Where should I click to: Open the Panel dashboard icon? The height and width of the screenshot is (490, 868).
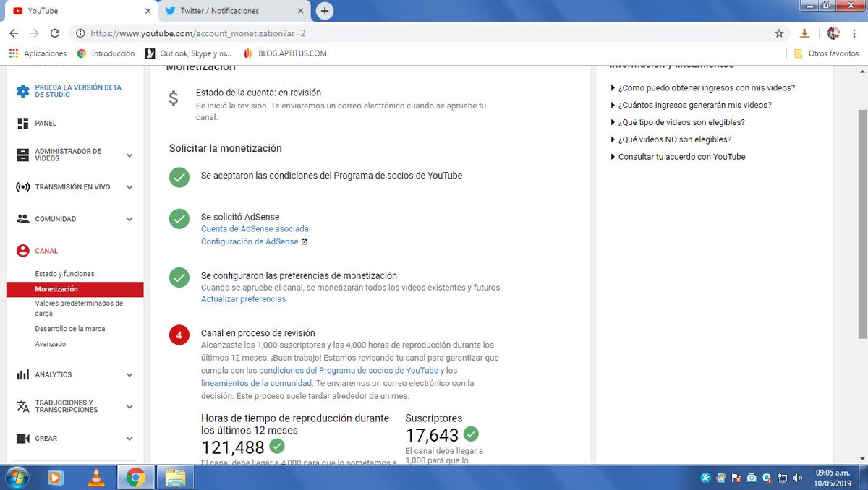[x=22, y=124]
